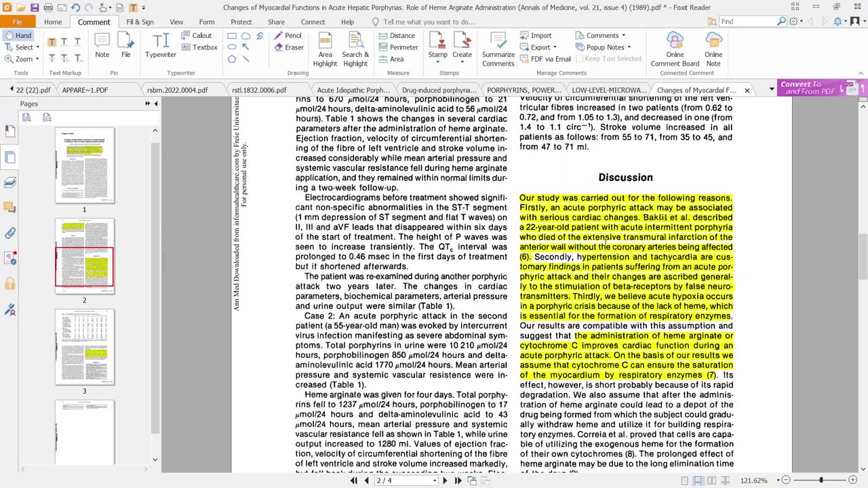This screenshot has width=868, height=488.
Task: Click the zoom out minus button
Action: 785,481
